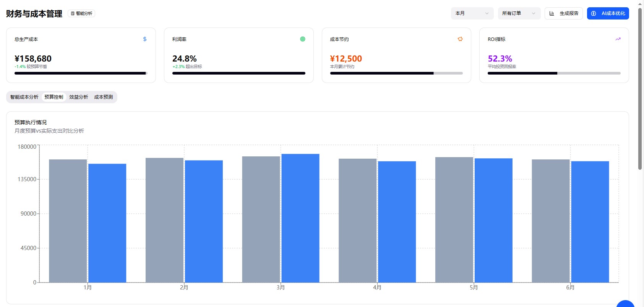The image size is (644, 307).
Task: Click the blue actual-spend bar for 3月
Action: click(300, 218)
